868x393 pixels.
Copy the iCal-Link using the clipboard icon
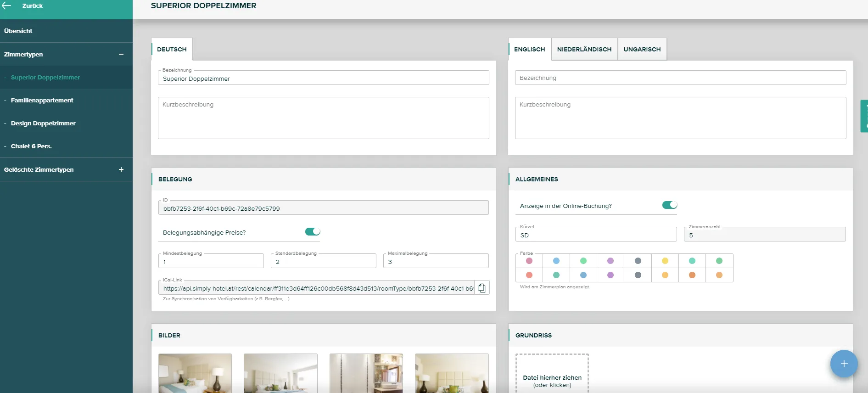pyautogui.click(x=482, y=288)
